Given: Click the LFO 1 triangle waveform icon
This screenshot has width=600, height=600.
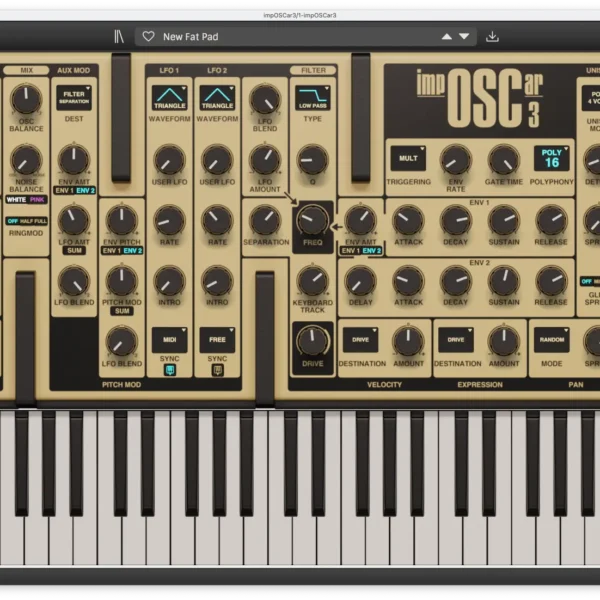Looking at the screenshot, I should click(x=169, y=97).
